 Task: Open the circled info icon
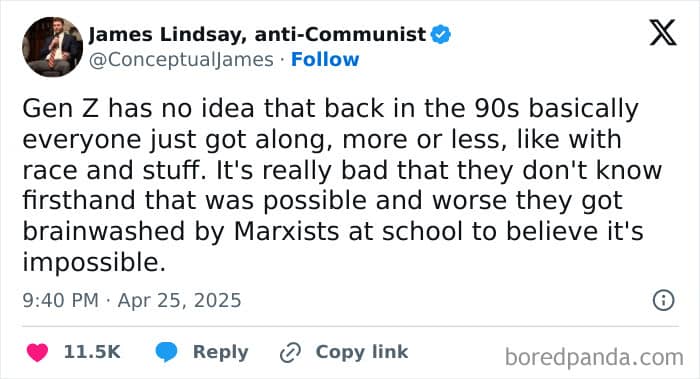(663, 300)
